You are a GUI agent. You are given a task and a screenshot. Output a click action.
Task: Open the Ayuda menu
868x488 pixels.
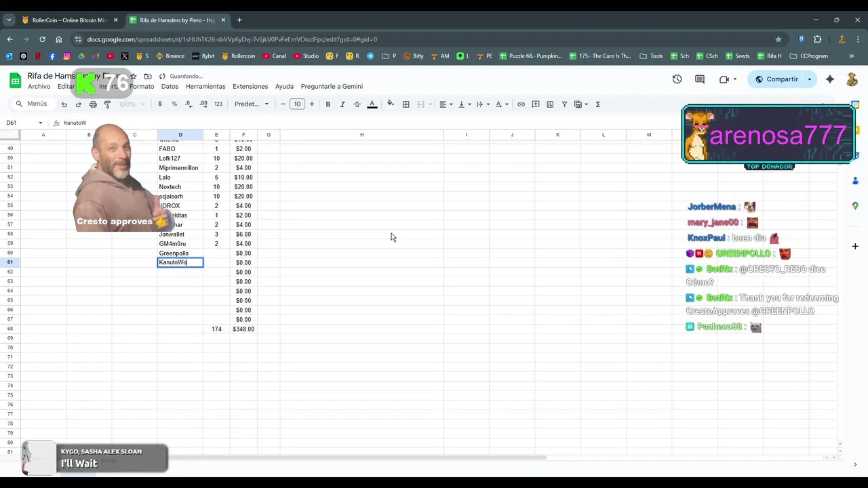coord(284,87)
